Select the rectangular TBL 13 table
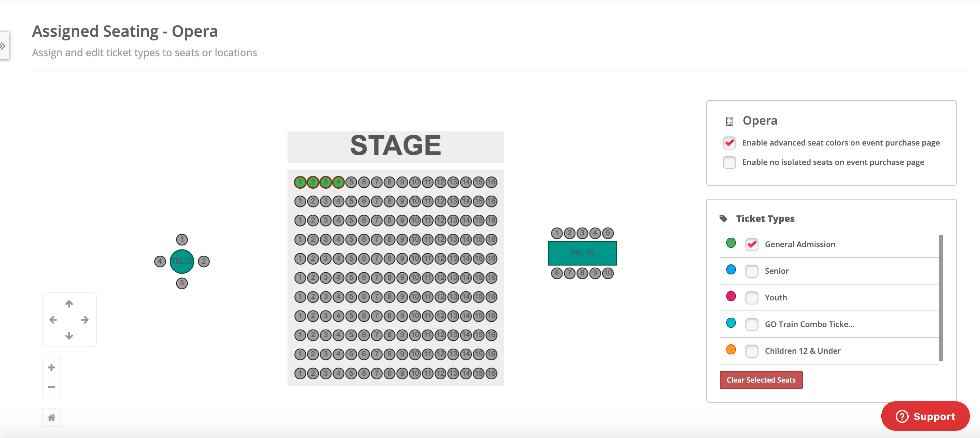 click(x=582, y=253)
